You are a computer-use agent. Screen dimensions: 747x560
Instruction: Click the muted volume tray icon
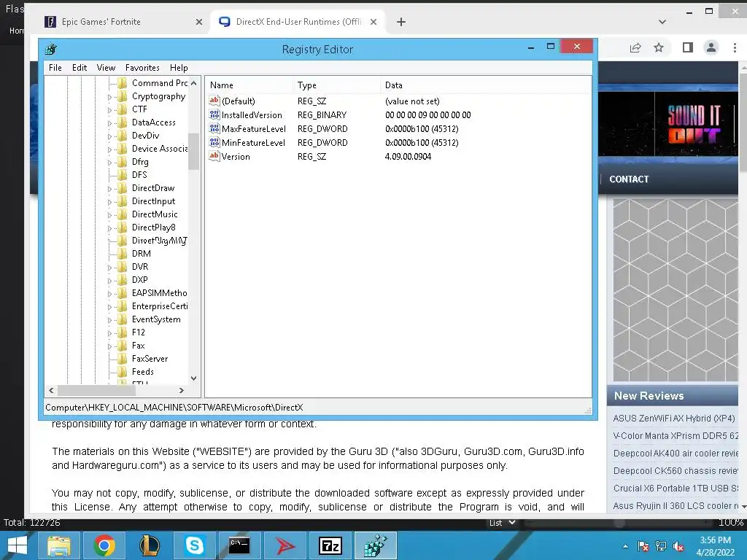tap(679, 546)
